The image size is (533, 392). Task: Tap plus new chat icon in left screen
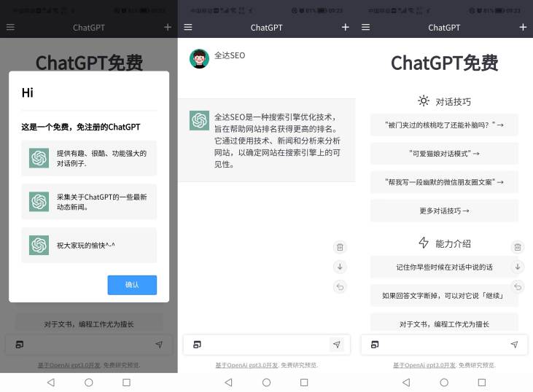(168, 27)
